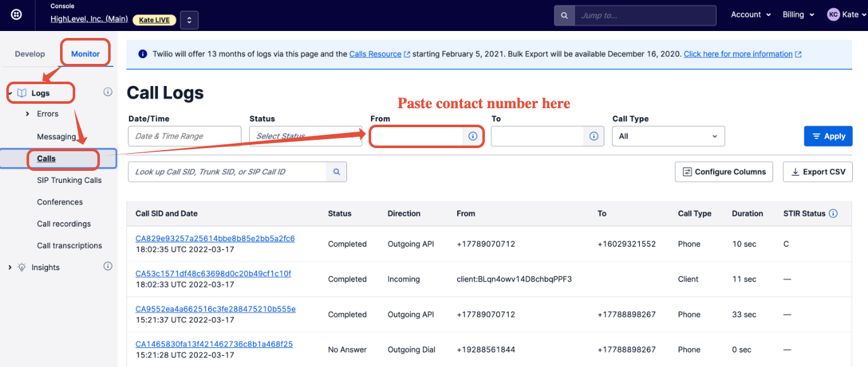Click the 'Incoming' direction cell
Screen dimensions: 868x367
click(403, 279)
